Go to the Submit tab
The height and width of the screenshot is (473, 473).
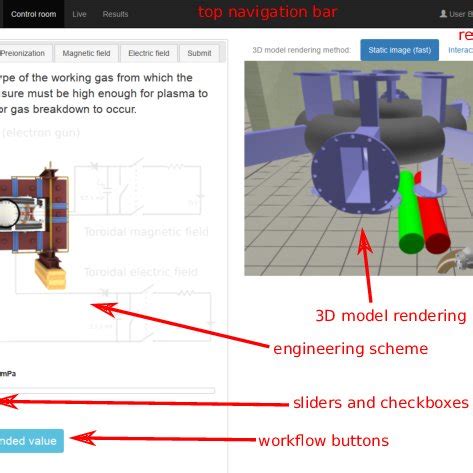click(x=199, y=53)
